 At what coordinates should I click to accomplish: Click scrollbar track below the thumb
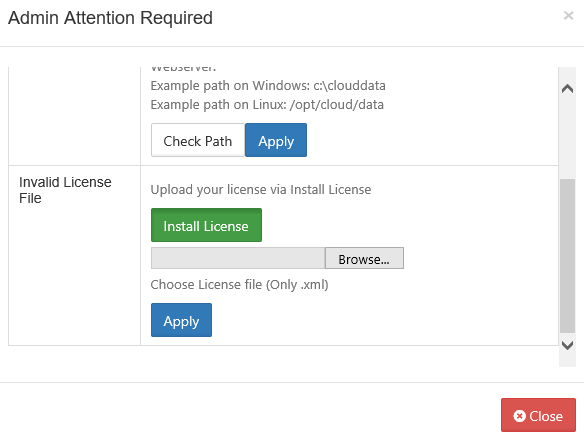(x=567, y=336)
